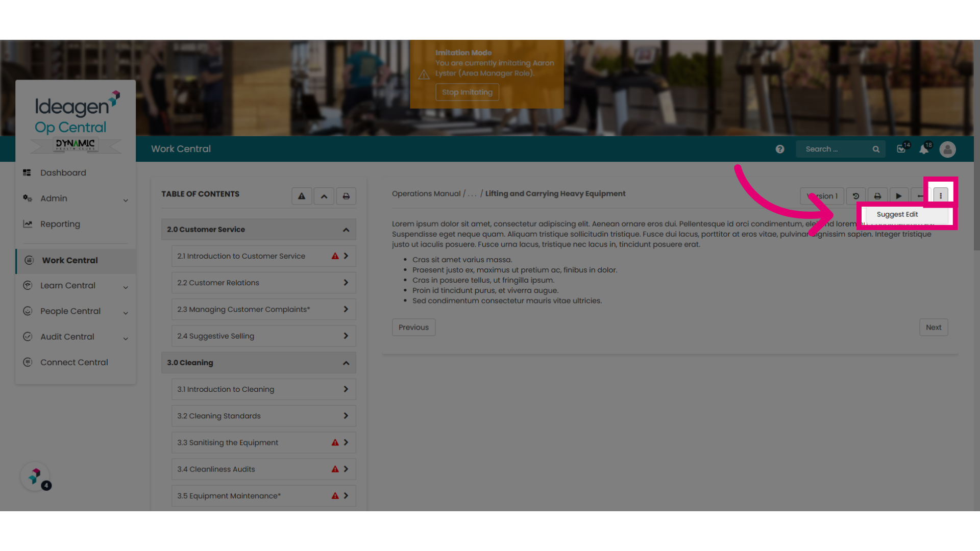Go to the Next page
Screen dimensions: 980x551
[934, 328]
